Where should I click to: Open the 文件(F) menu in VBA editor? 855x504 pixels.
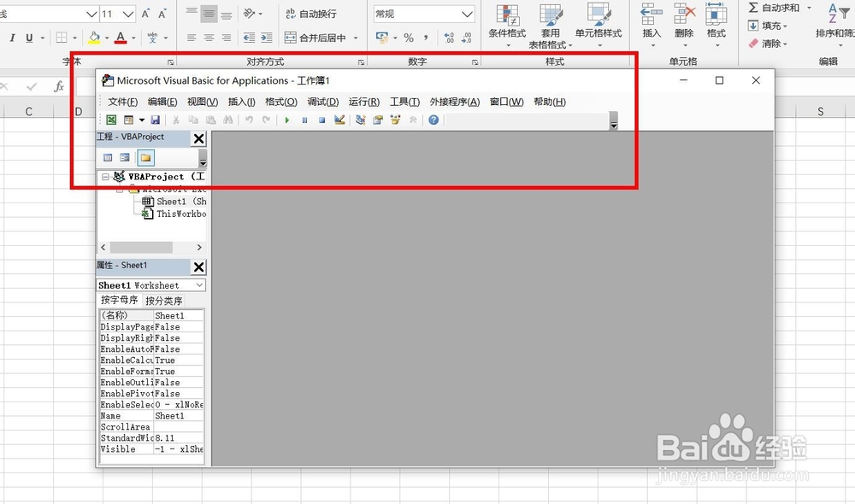tap(122, 102)
